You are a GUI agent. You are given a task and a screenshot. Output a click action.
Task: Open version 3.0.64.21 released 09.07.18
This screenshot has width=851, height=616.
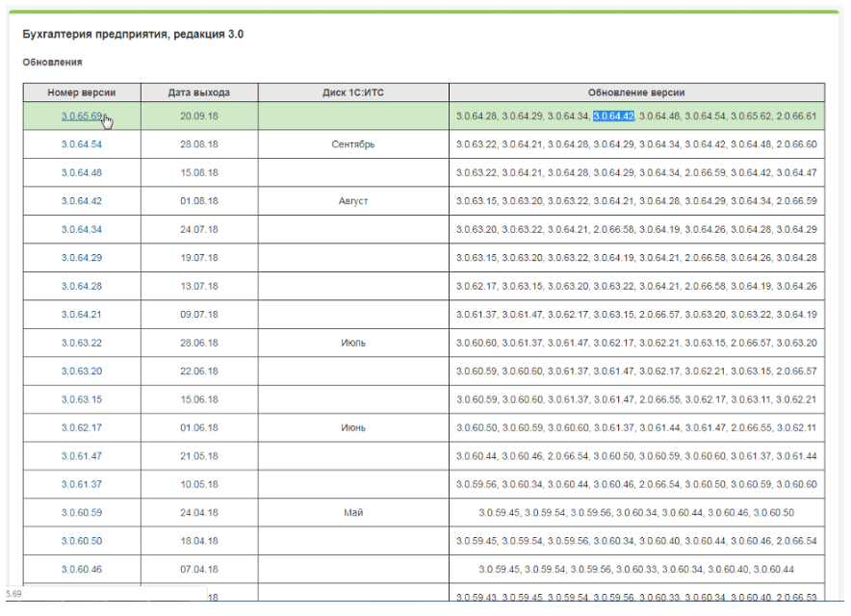82,315
